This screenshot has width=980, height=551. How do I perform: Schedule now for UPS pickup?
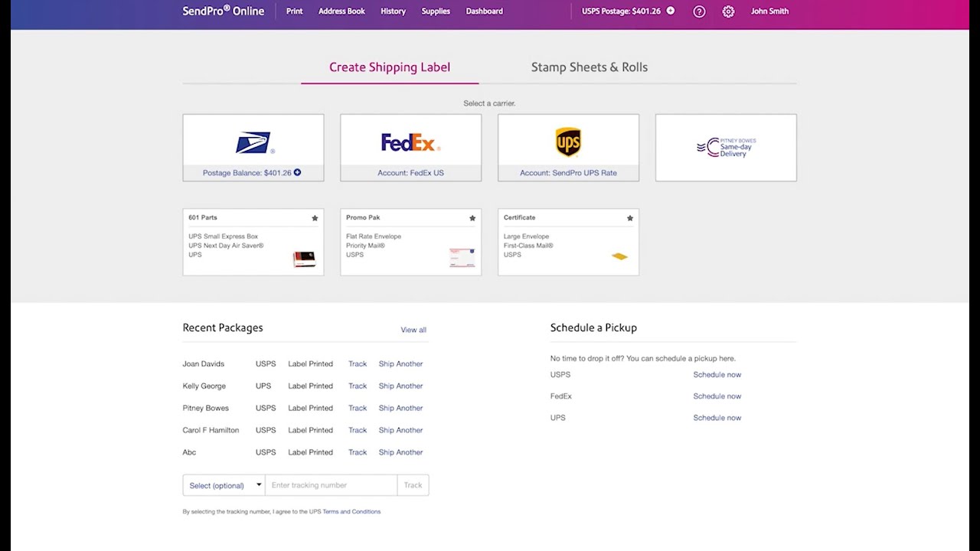[x=717, y=418]
